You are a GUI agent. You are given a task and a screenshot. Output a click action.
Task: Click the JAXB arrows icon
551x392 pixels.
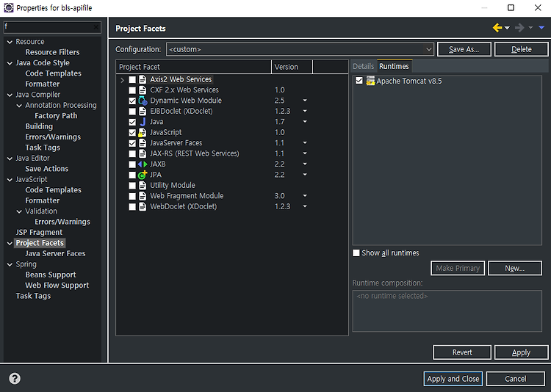[143, 164]
